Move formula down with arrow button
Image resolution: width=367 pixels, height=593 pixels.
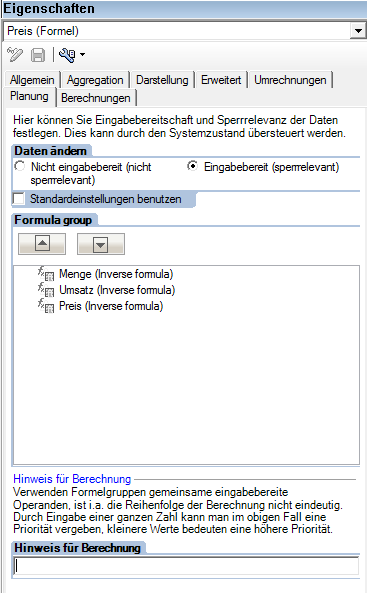pos(101,244)
